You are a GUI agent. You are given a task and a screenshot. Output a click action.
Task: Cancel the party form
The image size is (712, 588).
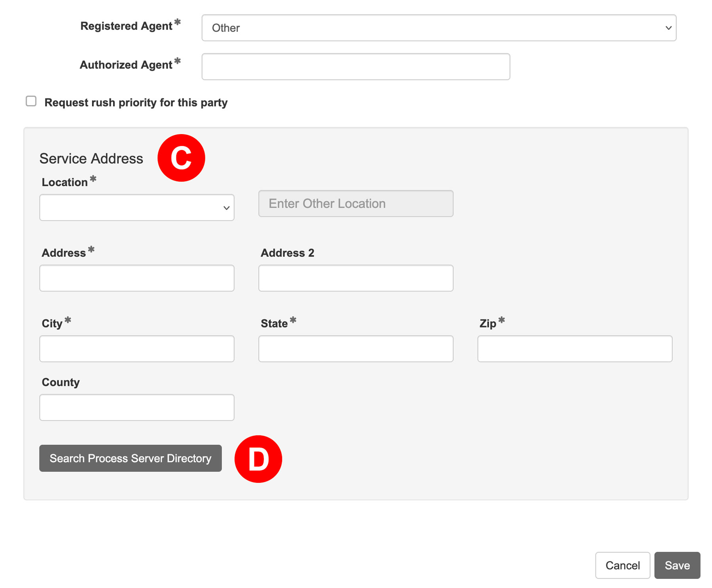click(623, 565)
